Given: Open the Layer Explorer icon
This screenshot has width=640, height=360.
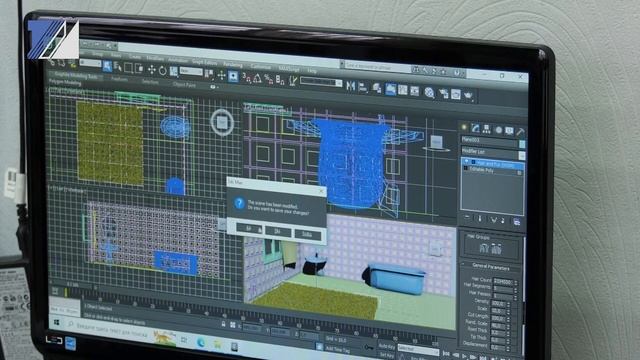Looking at the screenshot, I should click(x=377, y=88).
